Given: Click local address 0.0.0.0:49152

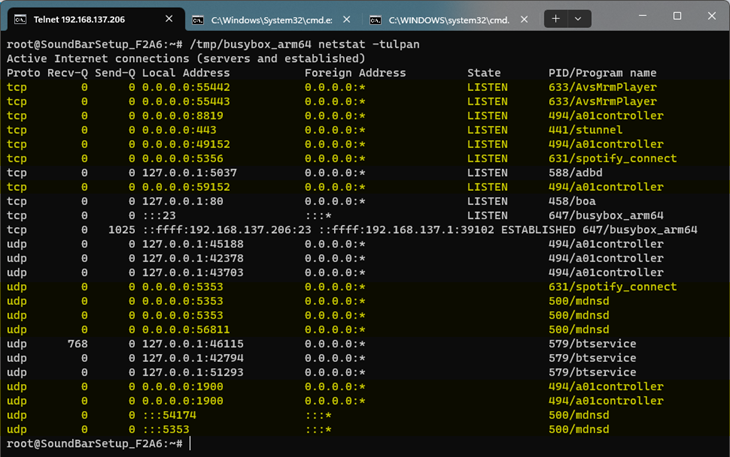Looking at the screenshot, I should coord(186,144).
